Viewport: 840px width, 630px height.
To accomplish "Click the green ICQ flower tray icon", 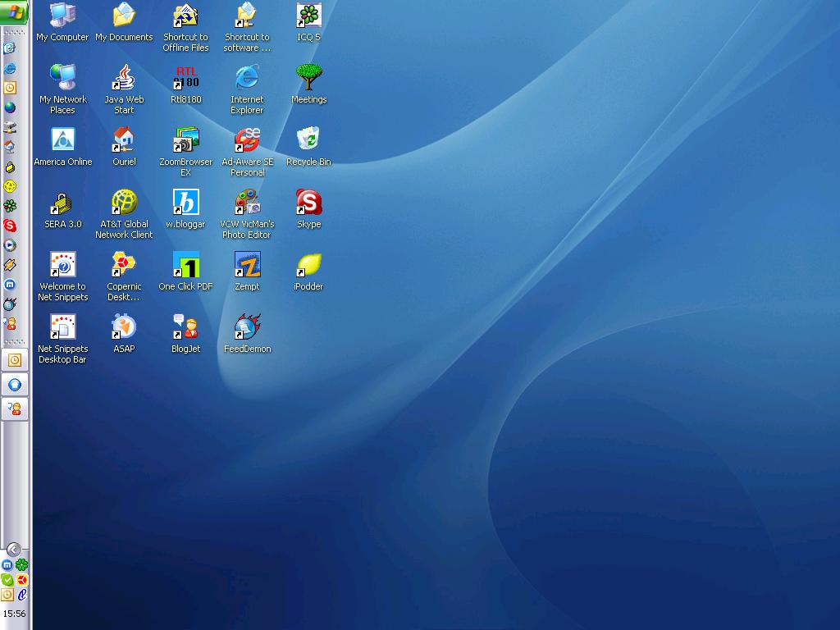I will point(22,565).
